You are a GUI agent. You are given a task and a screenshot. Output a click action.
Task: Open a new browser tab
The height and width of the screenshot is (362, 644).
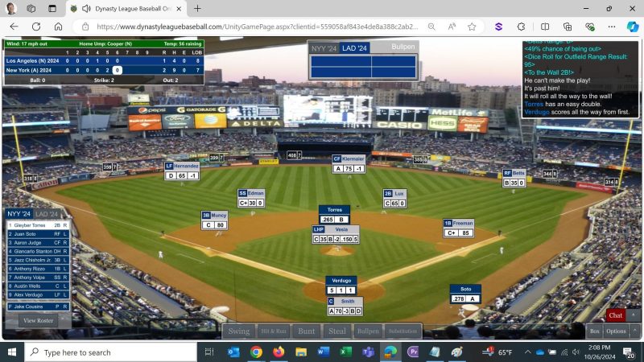point(198,8)
